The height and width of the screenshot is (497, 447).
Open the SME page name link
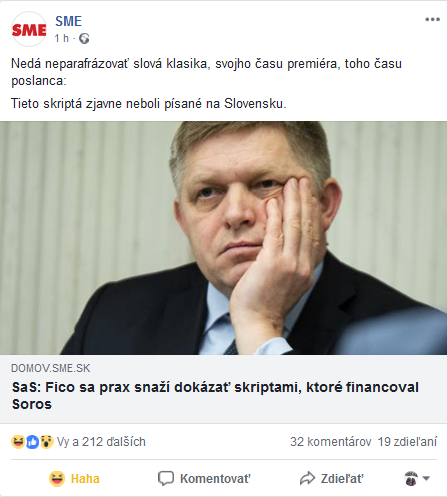coord(68,21)
